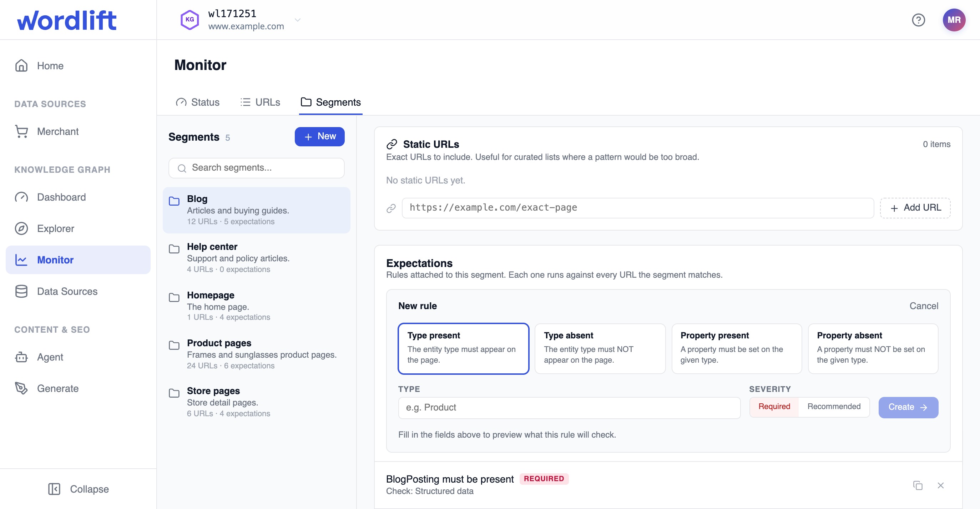Click the '0 items' count text
The image size is (980, 509).
(936, 144)
